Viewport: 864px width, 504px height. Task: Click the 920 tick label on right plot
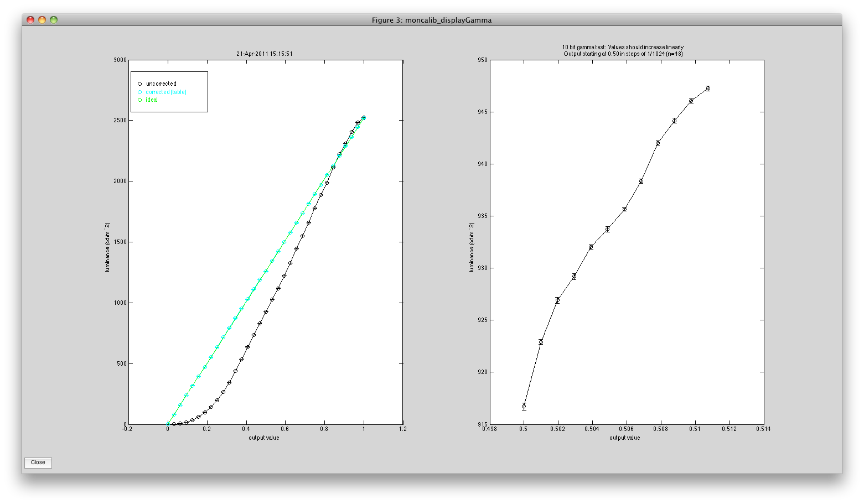click(x=483, y=372)
